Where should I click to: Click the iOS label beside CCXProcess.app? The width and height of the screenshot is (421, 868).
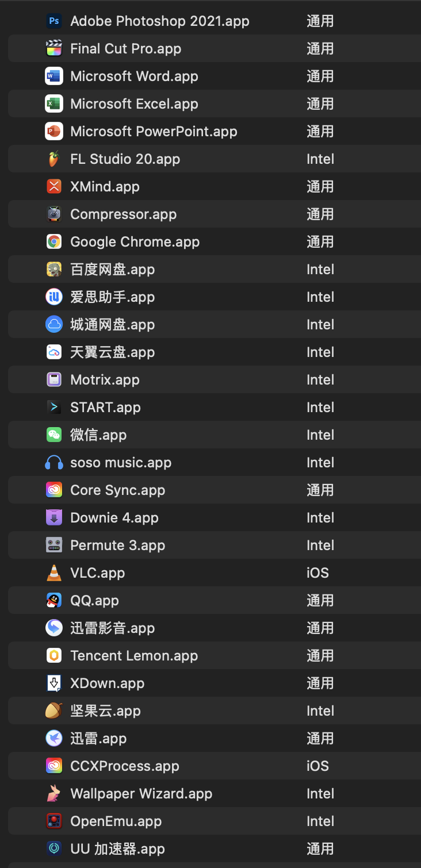coord(317,766)
